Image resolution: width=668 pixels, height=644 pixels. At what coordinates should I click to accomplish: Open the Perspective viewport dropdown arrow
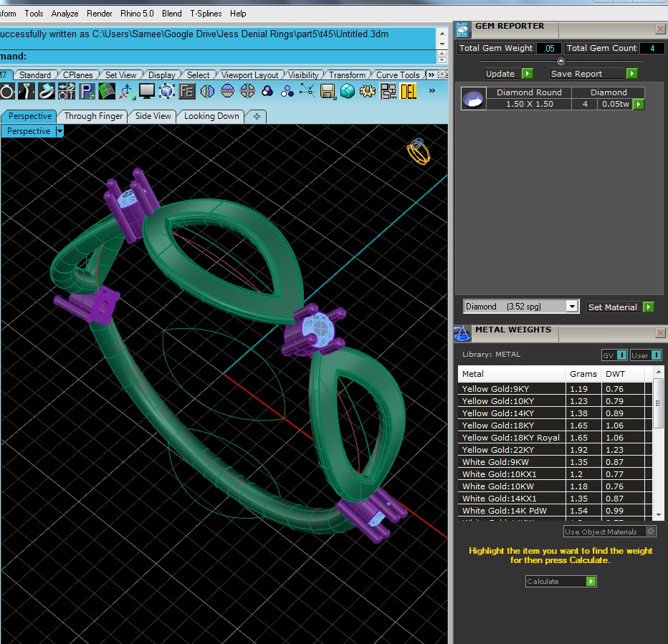point(59,131)
